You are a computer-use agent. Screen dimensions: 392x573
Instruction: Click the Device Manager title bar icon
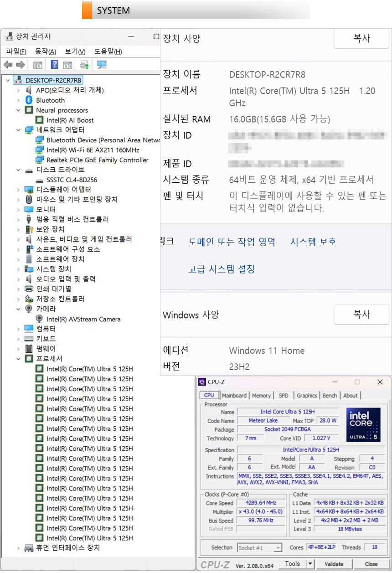9,36
